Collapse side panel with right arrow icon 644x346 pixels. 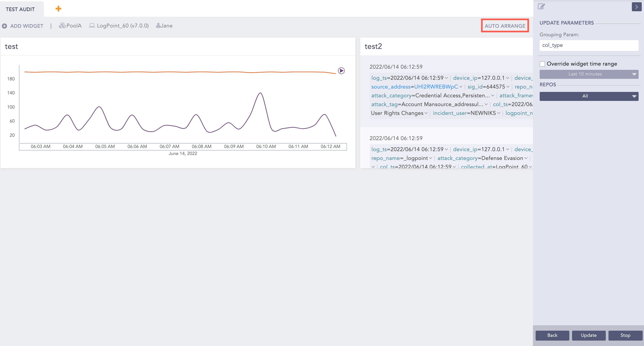click(636, 7)
